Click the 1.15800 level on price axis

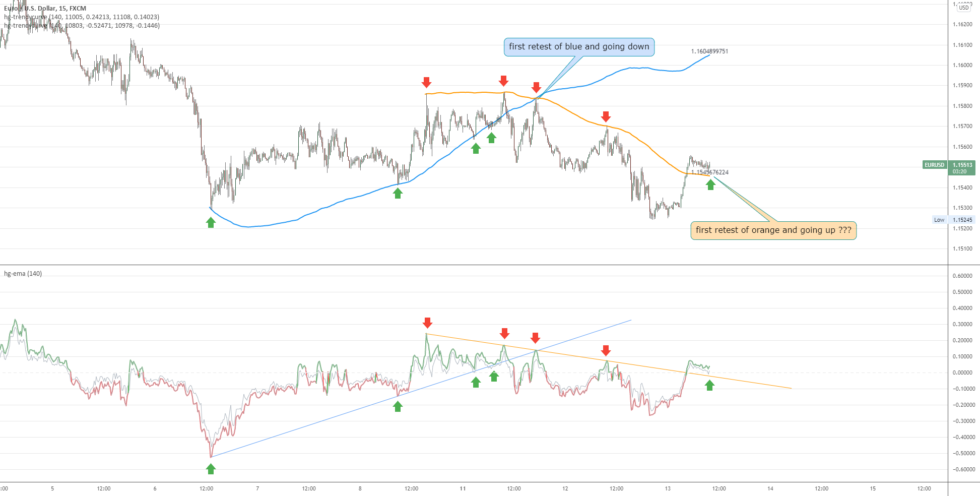click(962, 106)
